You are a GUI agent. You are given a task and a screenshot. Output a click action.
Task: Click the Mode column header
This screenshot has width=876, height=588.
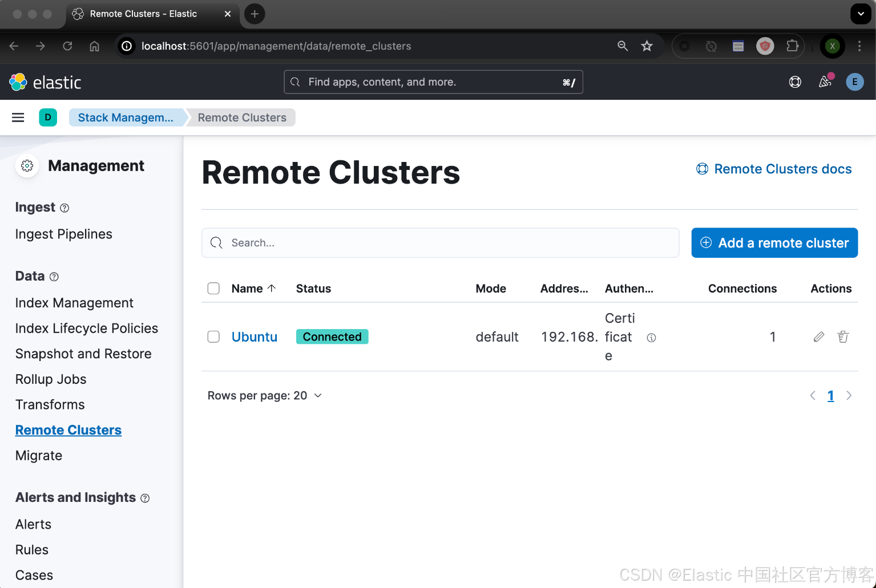coord(491,289)
